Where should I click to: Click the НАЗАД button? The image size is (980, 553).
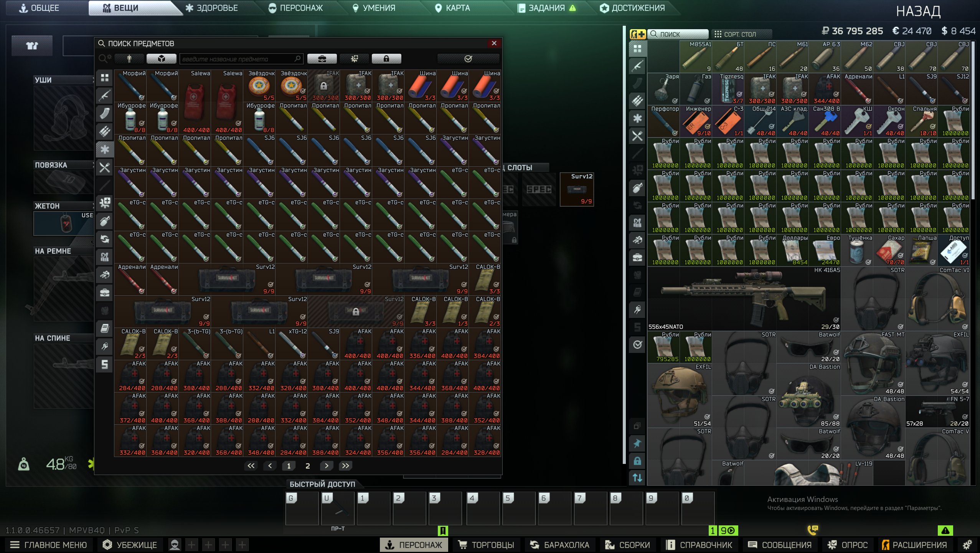[918, 12]
